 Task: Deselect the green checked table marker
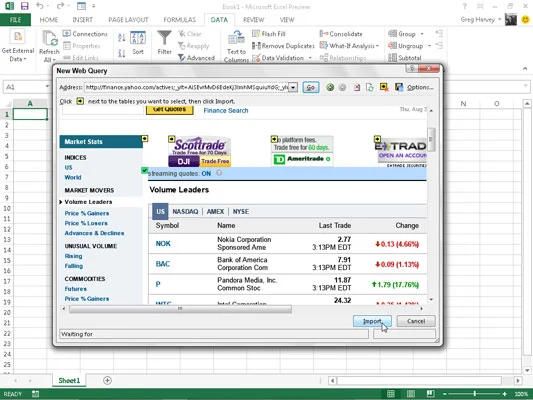[x=144, y=170]
